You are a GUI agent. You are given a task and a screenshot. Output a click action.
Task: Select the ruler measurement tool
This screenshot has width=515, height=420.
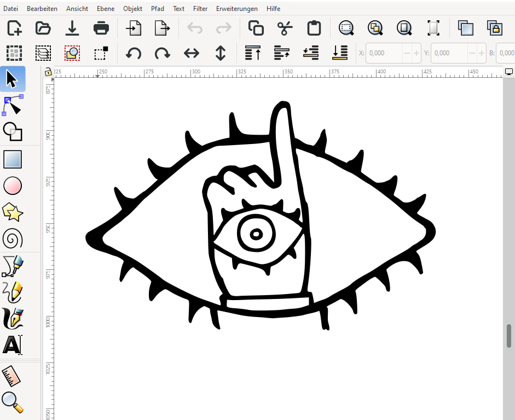(x=12, y=376)
